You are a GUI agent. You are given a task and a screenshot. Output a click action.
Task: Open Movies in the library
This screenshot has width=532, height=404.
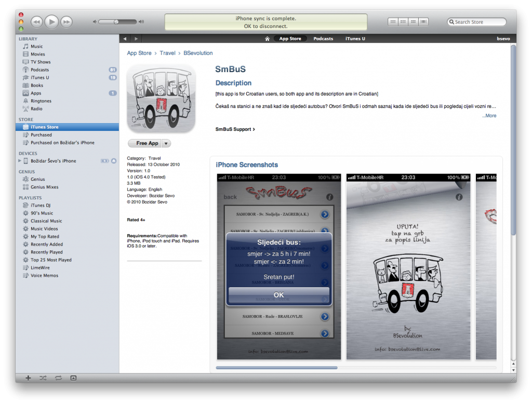[67, 55]
